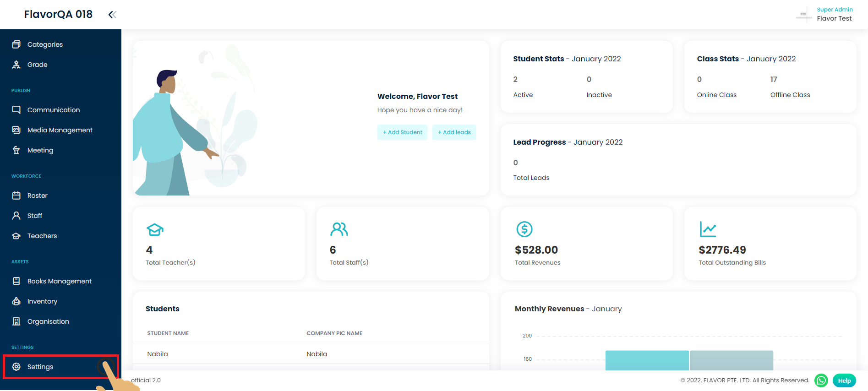Click the Meeting icon in sidebar
This screenshot has height=391, width=868.
point(16,150)
